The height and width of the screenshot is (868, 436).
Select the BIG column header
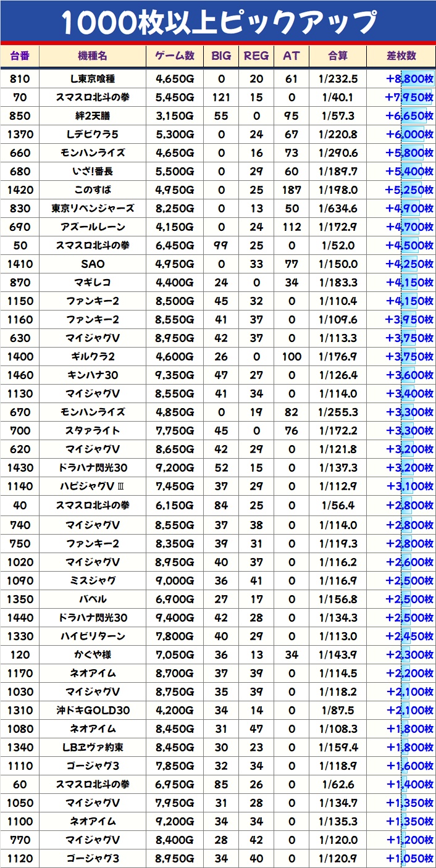pos(221,56)
